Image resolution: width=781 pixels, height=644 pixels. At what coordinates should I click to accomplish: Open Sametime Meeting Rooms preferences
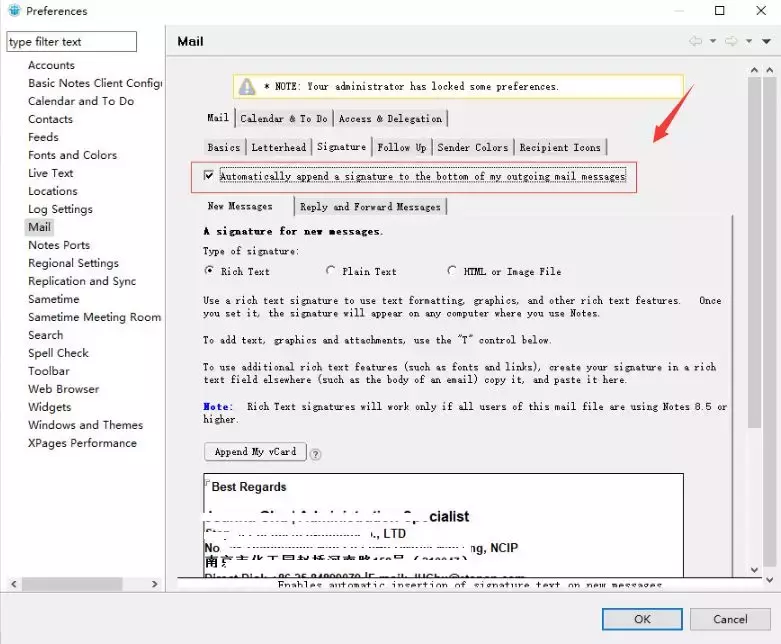(95, 317)
